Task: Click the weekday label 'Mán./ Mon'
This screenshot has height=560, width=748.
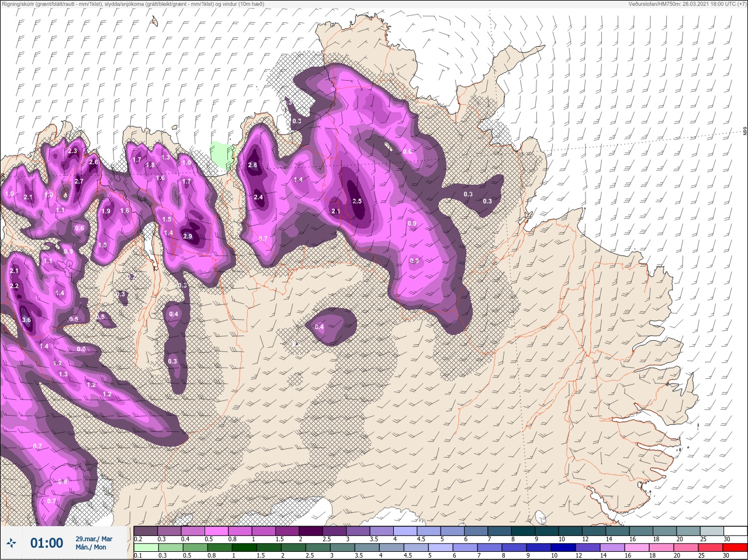Action: [x=91, y=547]
